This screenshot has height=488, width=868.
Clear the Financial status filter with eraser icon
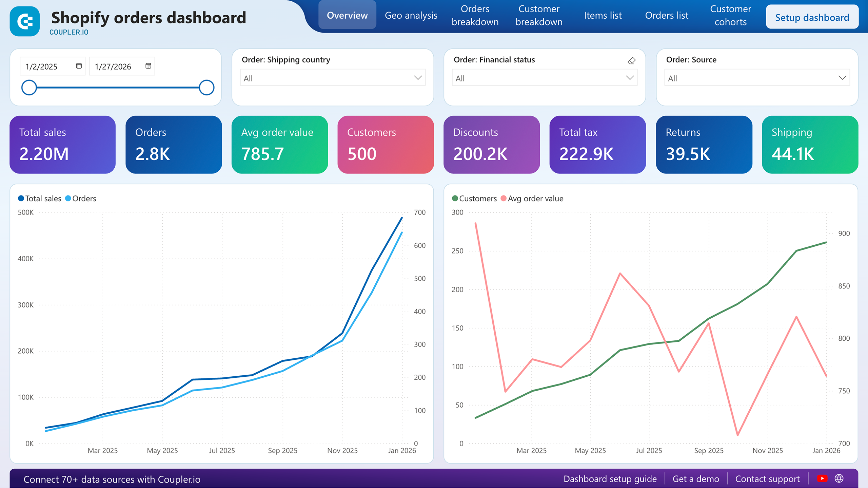631,61
